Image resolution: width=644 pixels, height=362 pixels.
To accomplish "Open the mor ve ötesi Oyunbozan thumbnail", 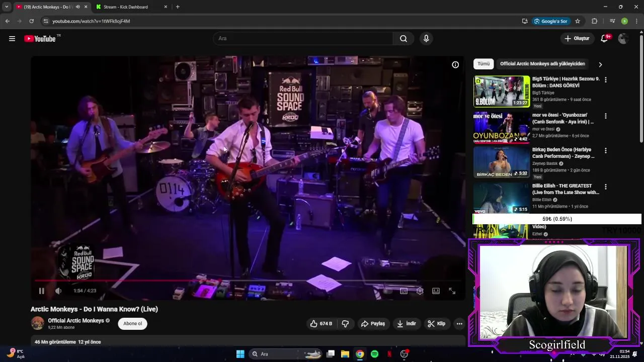I will [x=502, y=127].
